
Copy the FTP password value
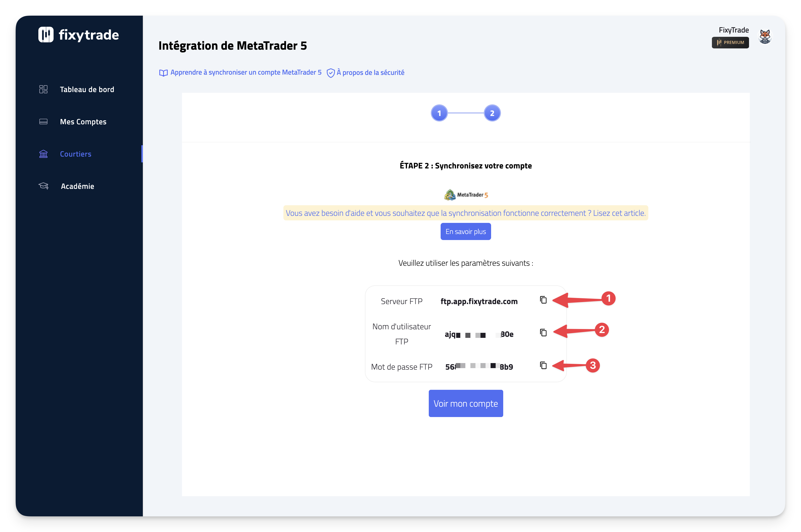pyautogui.click(x=543, y=365)
